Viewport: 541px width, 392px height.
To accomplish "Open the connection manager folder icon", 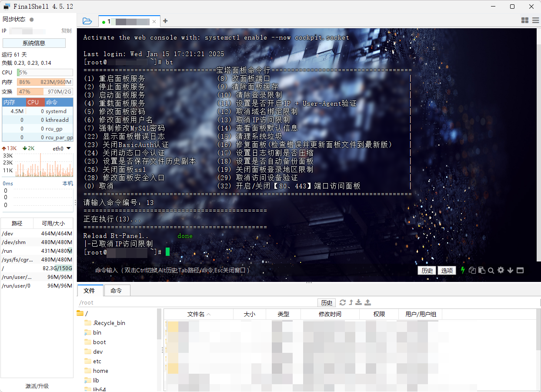I will (87, 21).
